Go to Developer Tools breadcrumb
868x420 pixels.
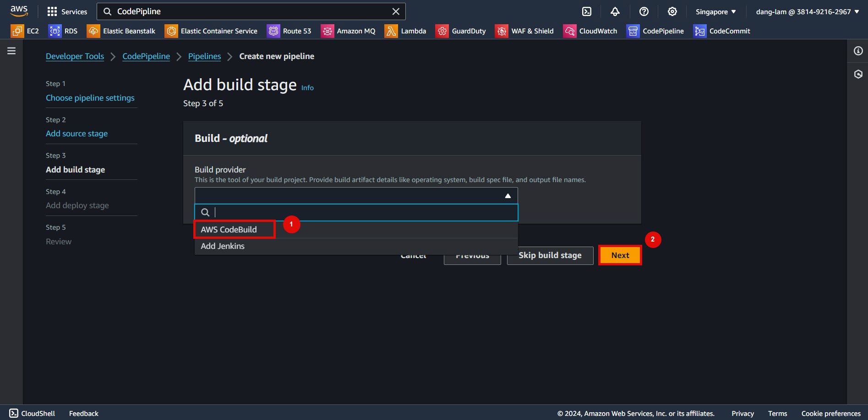click(75, 56)
